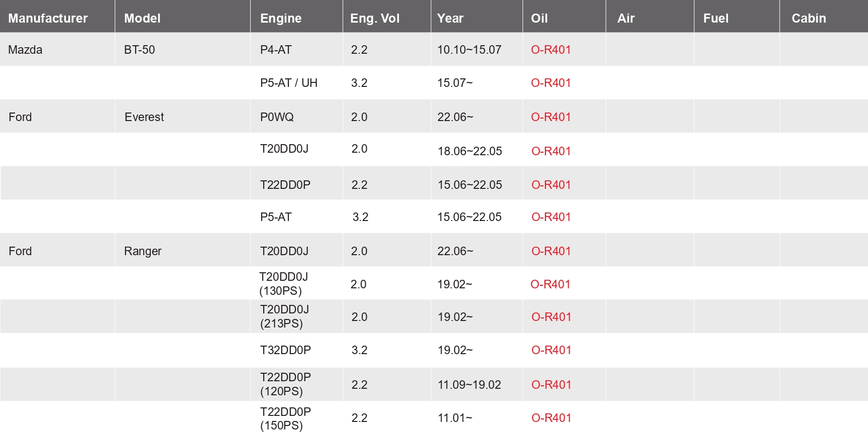Image resolution: width=868 pixels, height=435 pixels.
Task: Click year 15.06~22.05 in T22DD0P row
Action: click(470, 185)
